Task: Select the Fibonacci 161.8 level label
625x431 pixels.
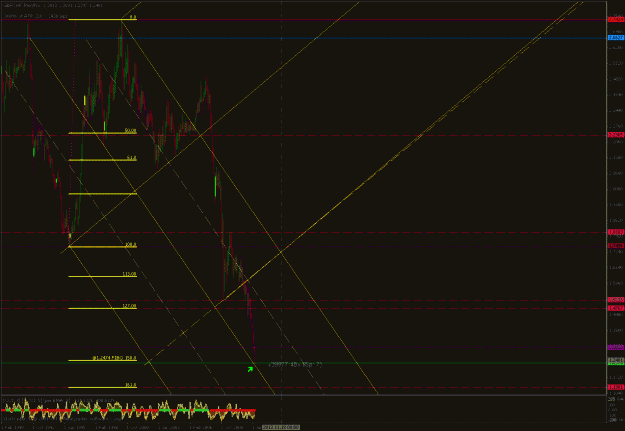Action: pos(131,385)
